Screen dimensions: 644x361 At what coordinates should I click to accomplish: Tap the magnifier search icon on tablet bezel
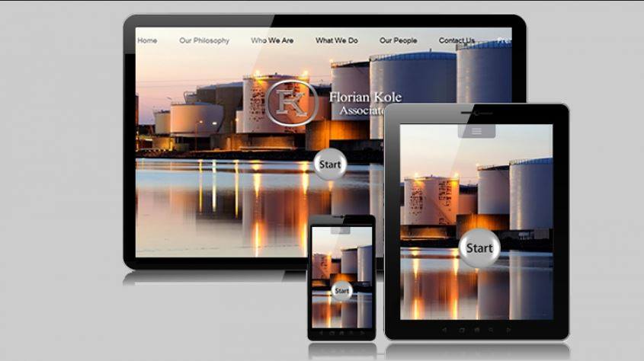click(491, 331)
